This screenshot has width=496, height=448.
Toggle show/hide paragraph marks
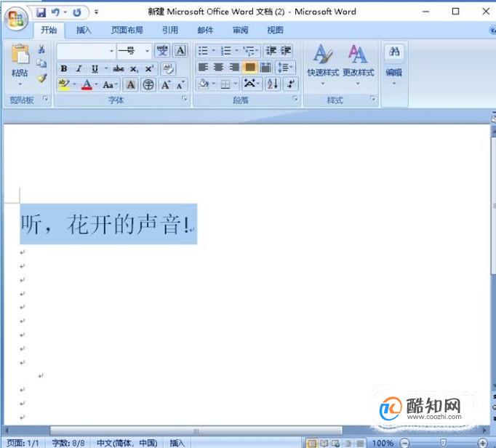tap(291, 84)
